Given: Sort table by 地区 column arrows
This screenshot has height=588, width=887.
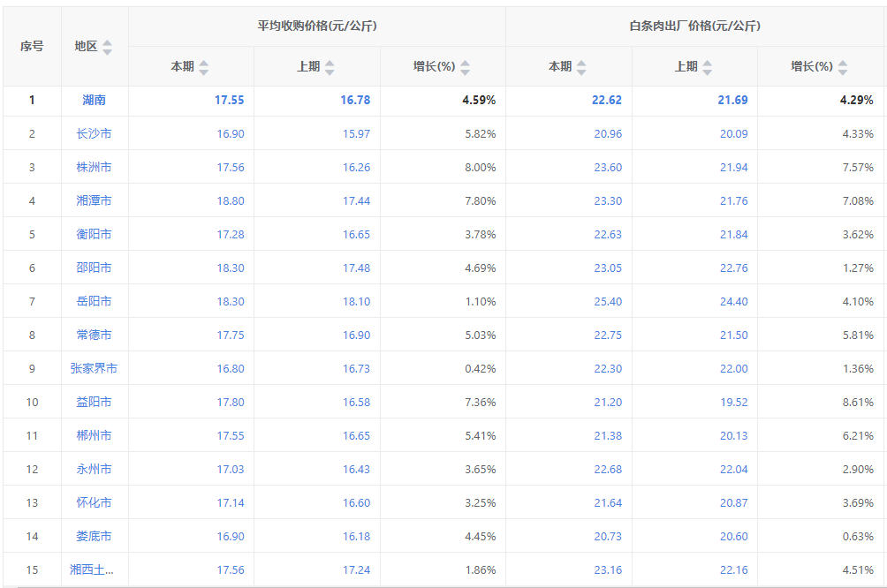Looking at the screenshot, I should point(107,47).
